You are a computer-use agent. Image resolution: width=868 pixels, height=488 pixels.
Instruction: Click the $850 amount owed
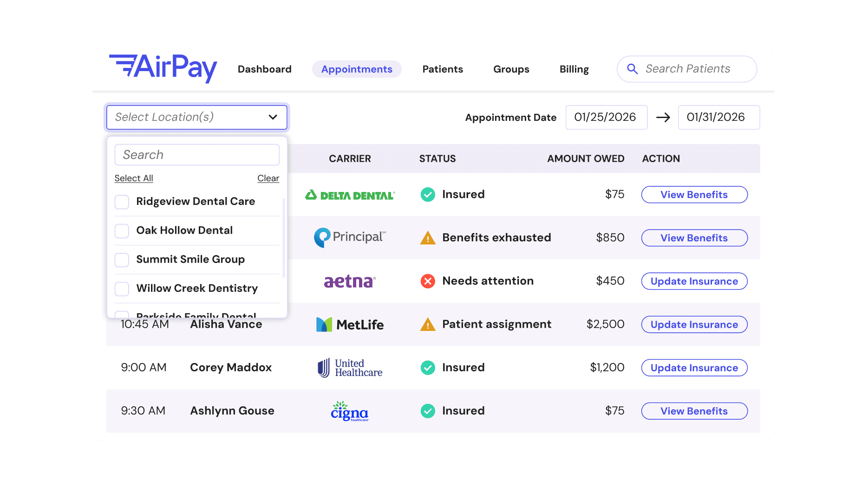(610, 237)
